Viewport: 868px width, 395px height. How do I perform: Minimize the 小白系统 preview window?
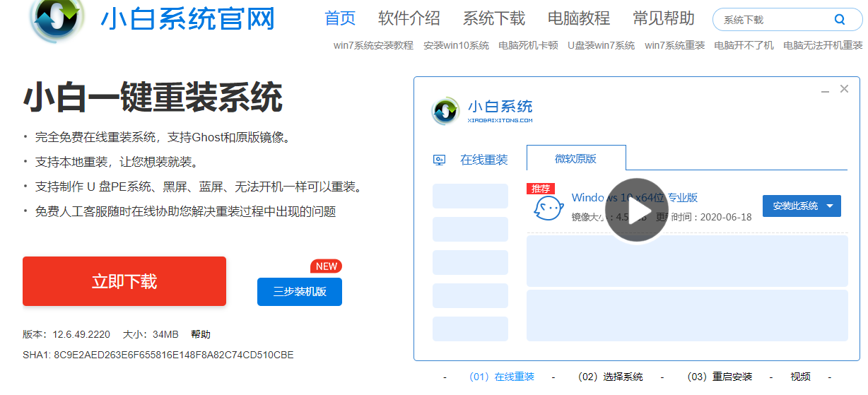pyautogui.click(x=825, y=90)
